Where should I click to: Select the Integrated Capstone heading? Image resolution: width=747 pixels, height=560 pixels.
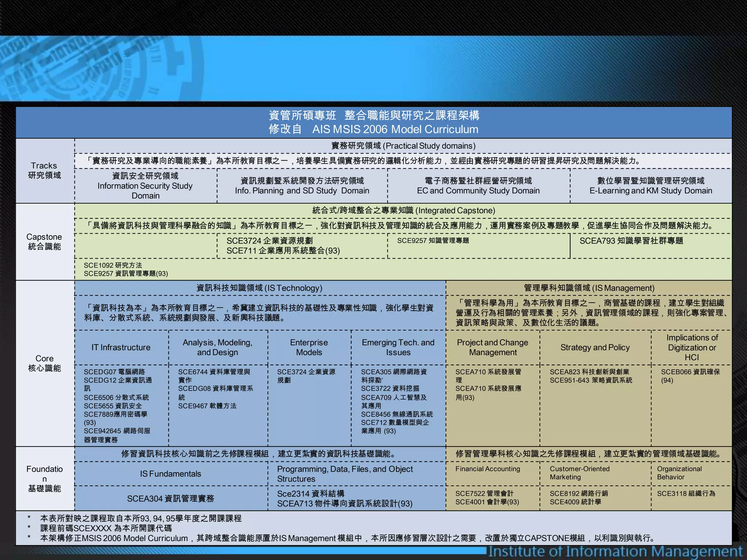403,210
